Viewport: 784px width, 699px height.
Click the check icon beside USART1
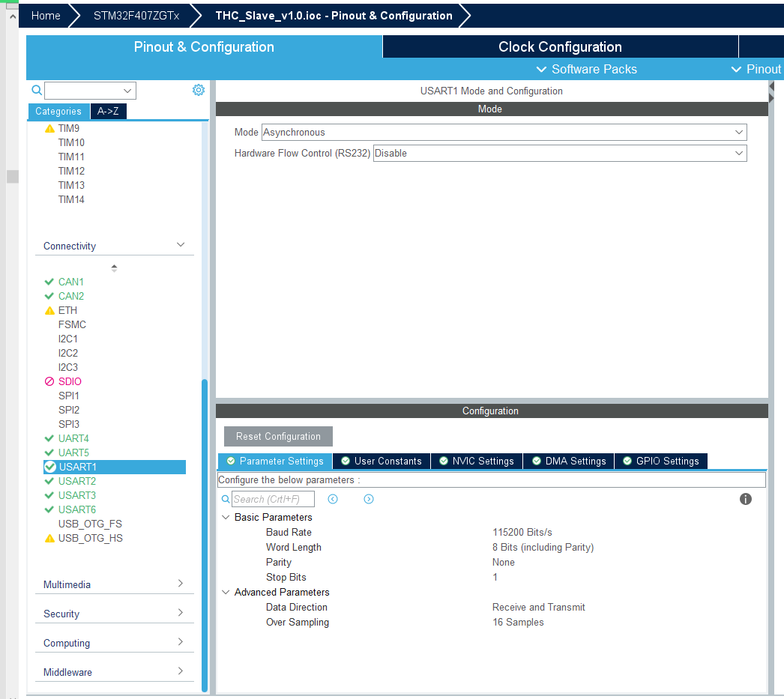pos(50,467)
